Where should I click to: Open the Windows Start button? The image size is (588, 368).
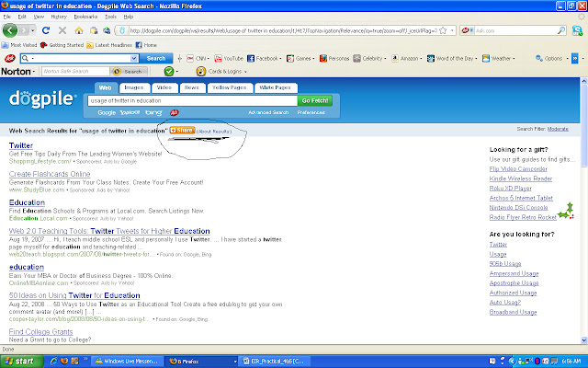[x=22, y=362]
